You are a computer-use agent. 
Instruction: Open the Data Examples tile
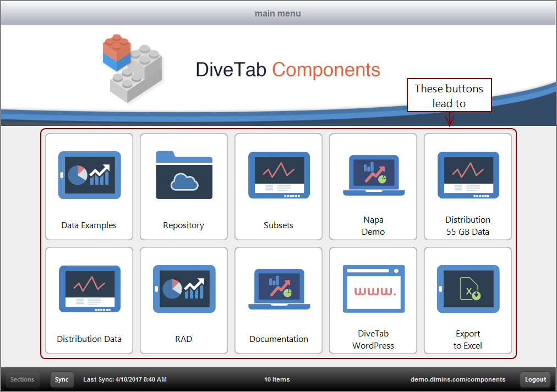coord(89,186)
